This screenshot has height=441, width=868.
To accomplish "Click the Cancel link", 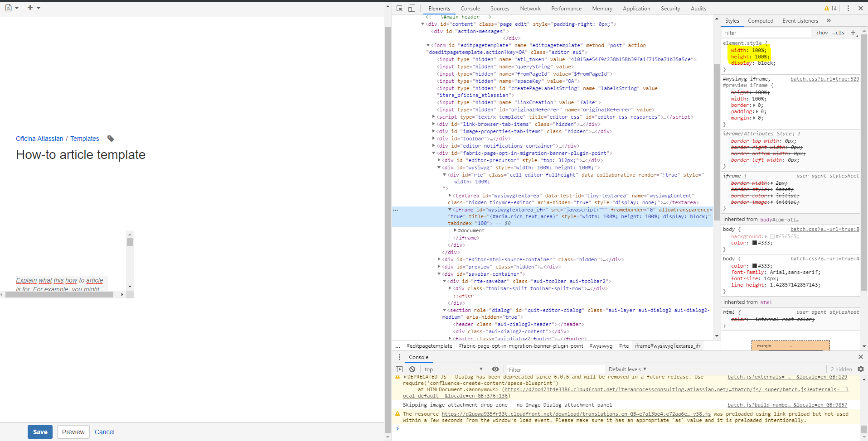I will pos(104,432).
